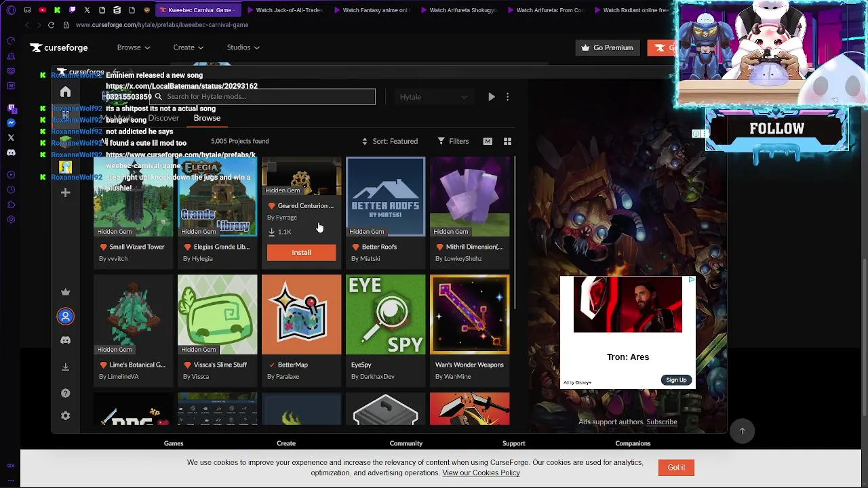Expand the Create dropdown menu
868x488 pixels.
[189, 47]
